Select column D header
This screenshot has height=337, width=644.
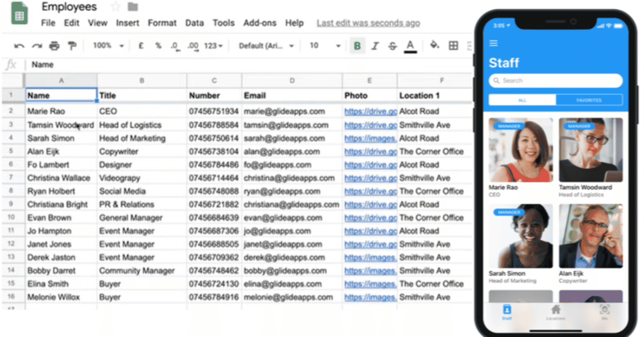[292, 81]
